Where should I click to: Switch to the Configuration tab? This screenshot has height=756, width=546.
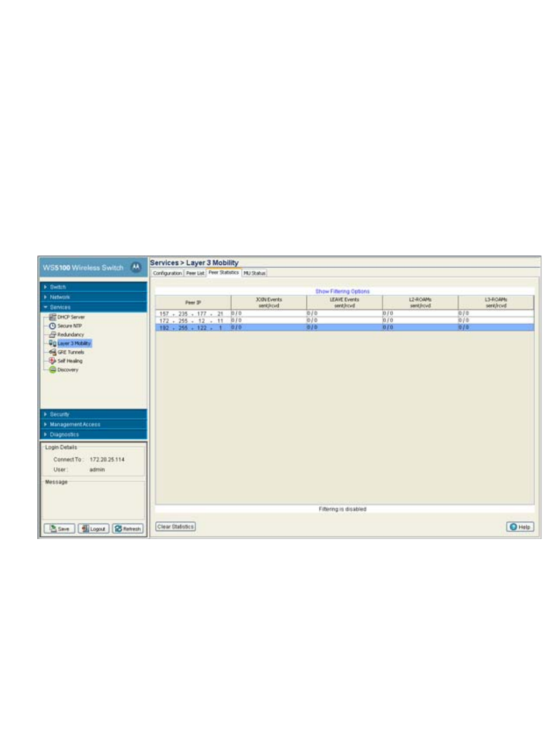[167, 273]
